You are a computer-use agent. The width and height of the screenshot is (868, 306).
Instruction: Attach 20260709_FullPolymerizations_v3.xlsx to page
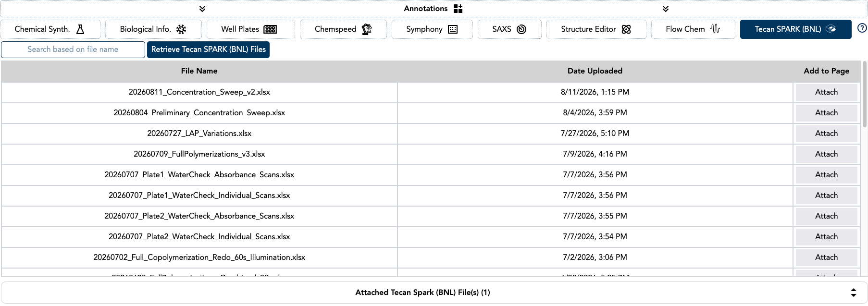pos(826,154)
